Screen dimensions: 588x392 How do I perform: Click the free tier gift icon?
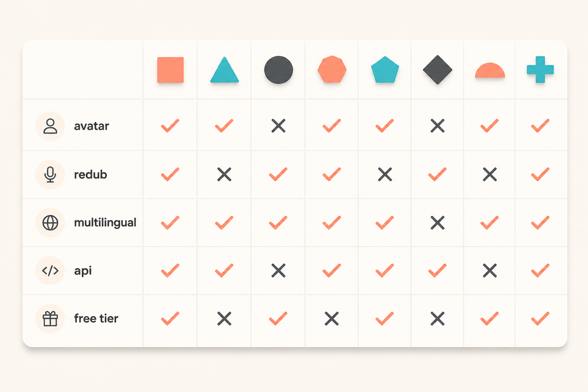tap(50, 318)
